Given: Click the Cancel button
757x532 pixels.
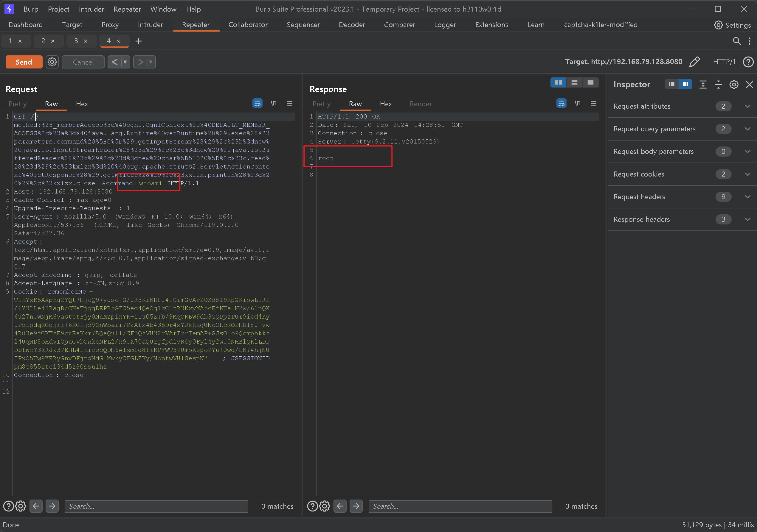Looking at the screenshot, I should click(x=83, y=62).
